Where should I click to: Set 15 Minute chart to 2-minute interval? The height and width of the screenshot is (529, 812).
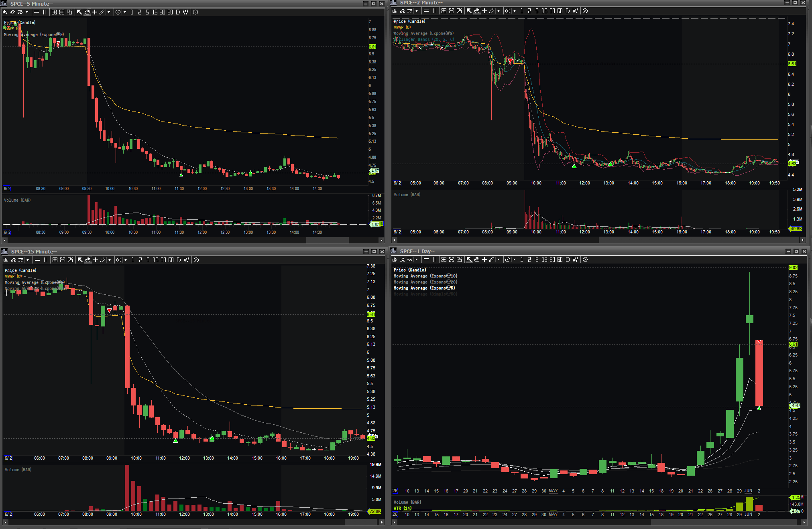pyautogui.click(x=140, y=260)
